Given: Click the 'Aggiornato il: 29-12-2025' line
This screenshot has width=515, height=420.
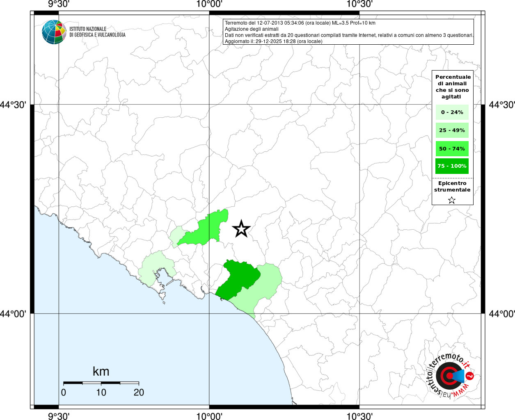Looking at the screenshot, I should (274, 41).
